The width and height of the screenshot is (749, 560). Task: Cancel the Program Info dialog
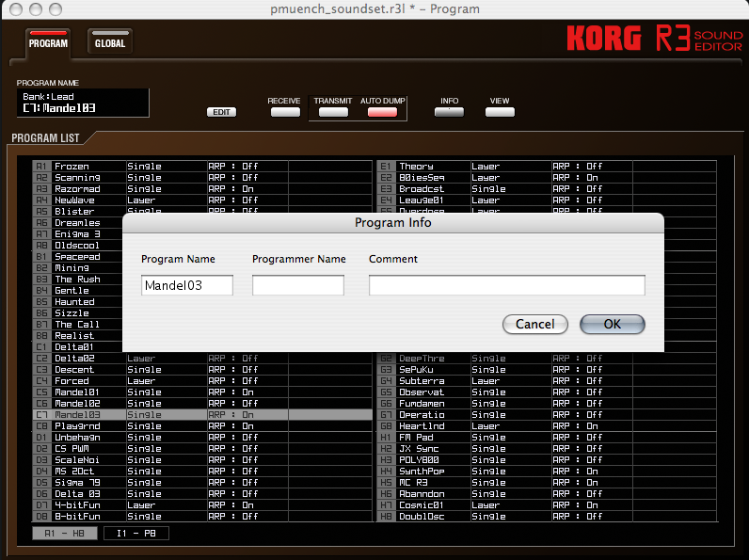535,324
